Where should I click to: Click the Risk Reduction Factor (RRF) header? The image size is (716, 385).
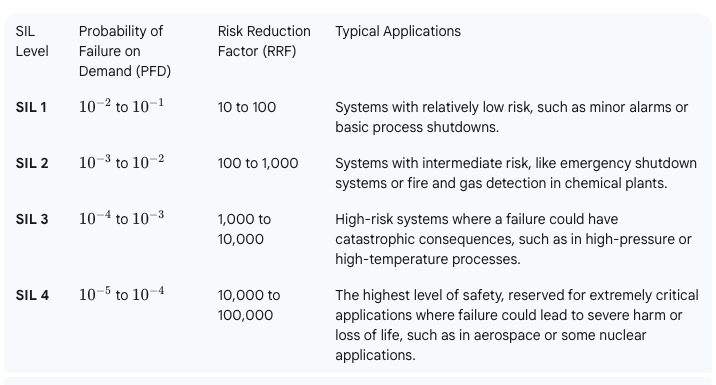[x=264, y=41]
